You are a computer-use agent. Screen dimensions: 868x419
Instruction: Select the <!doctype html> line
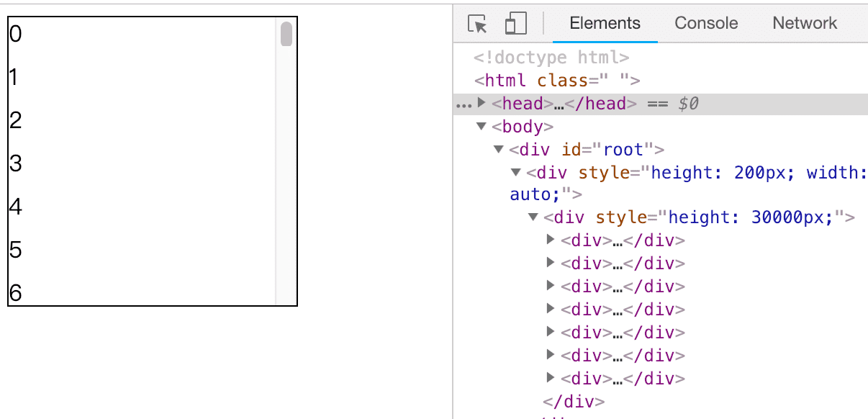[x=552, y=58]
